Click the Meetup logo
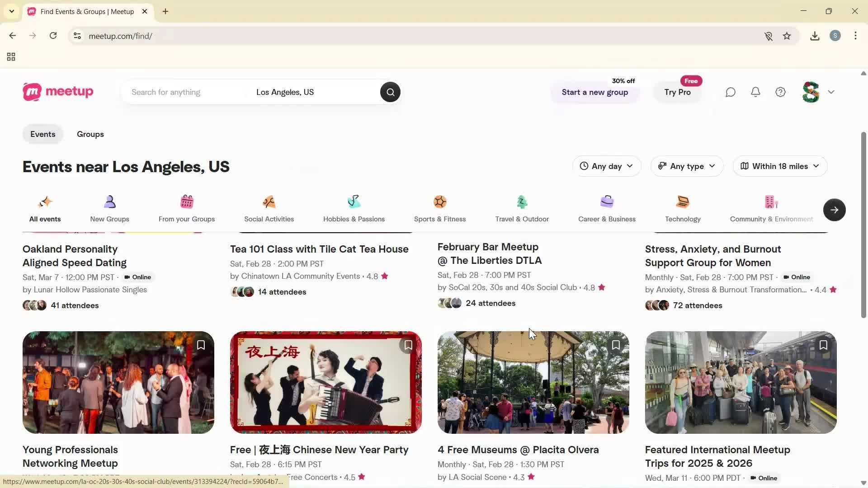 (58, 92)
